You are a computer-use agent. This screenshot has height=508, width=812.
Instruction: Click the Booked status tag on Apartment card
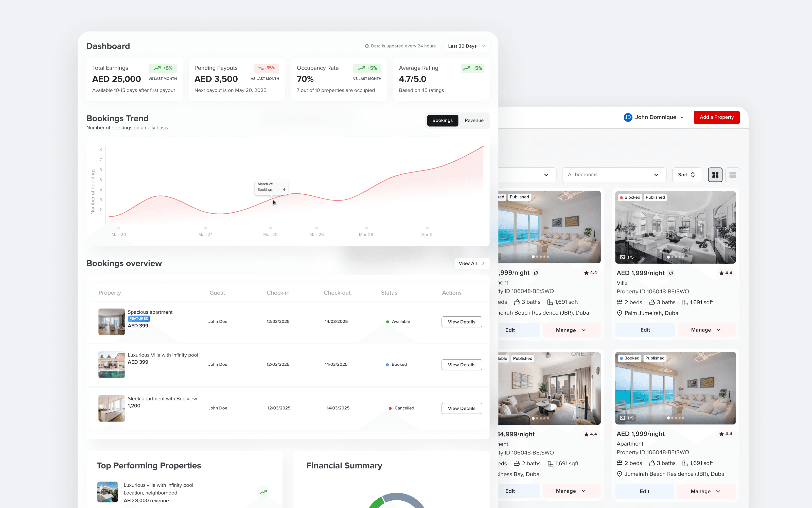tap(629, 358)
